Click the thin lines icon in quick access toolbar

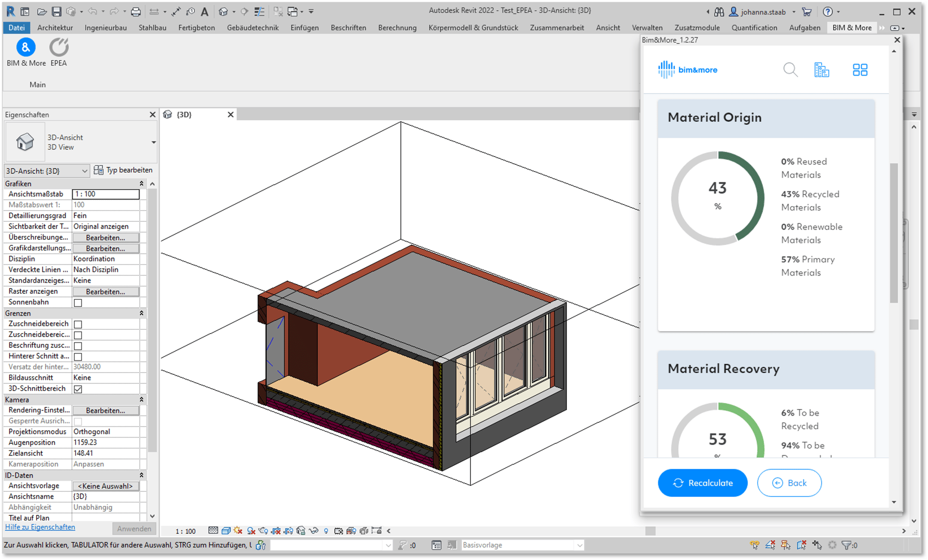point(259,12)
